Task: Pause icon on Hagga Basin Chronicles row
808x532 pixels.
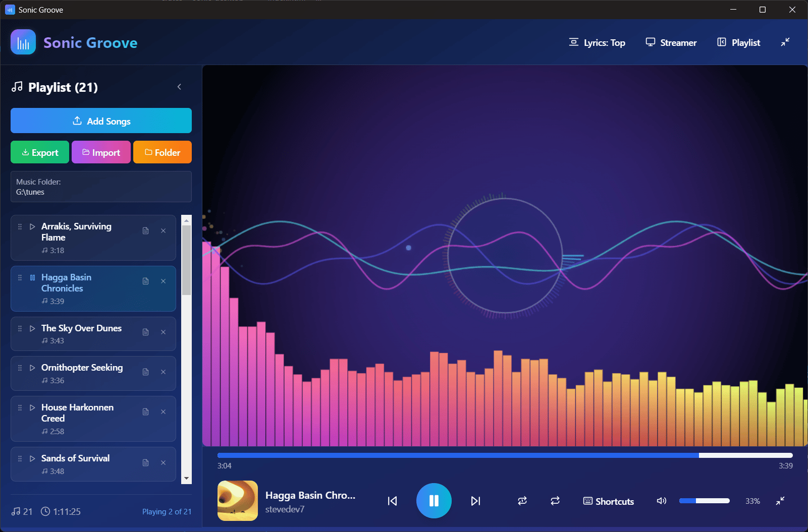Action: [32, 277]
